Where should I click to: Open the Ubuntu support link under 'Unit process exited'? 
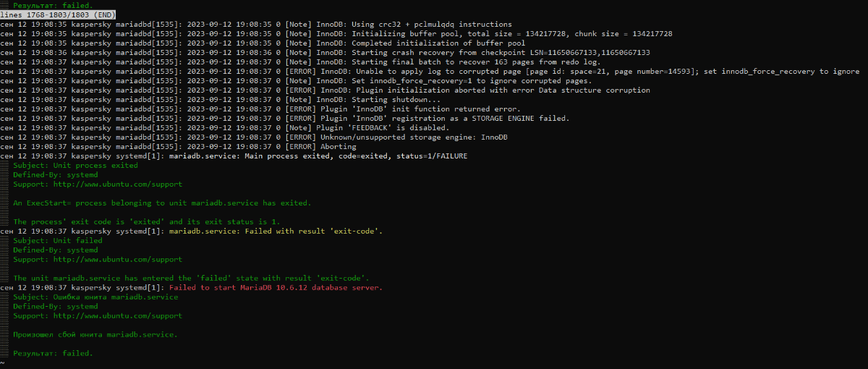coord(117,184)
